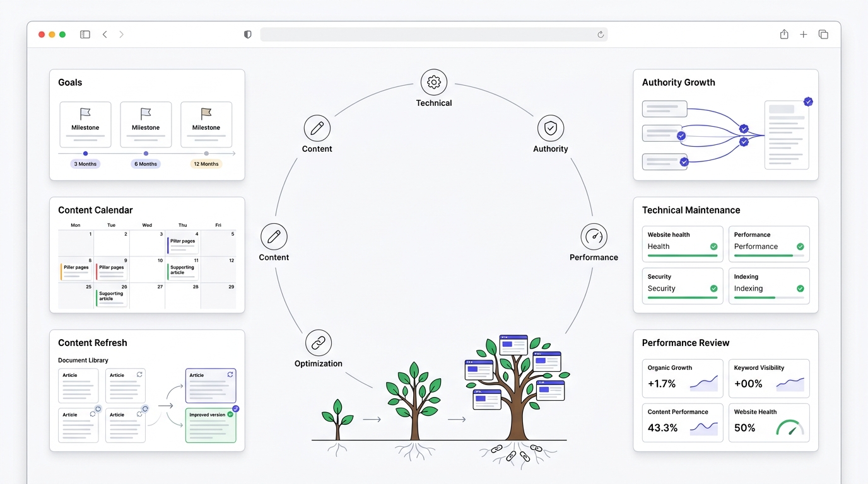Click the "+1.7%" Organic Growth value
868x484 pixels.
662,384
